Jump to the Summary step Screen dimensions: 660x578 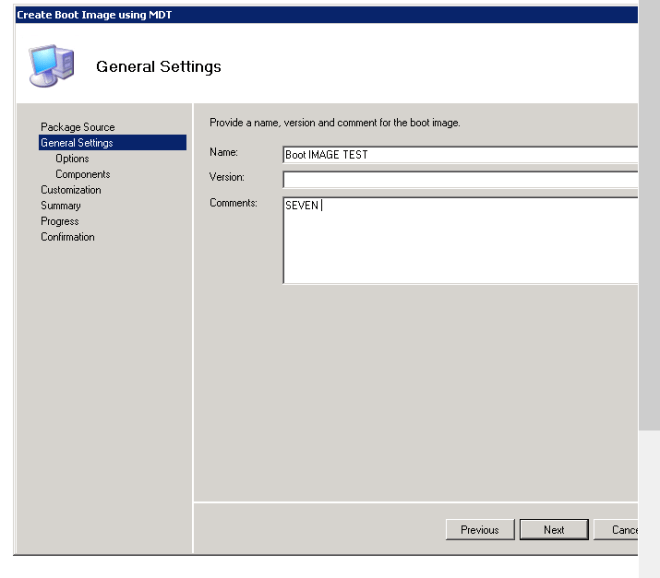point(61,205)
